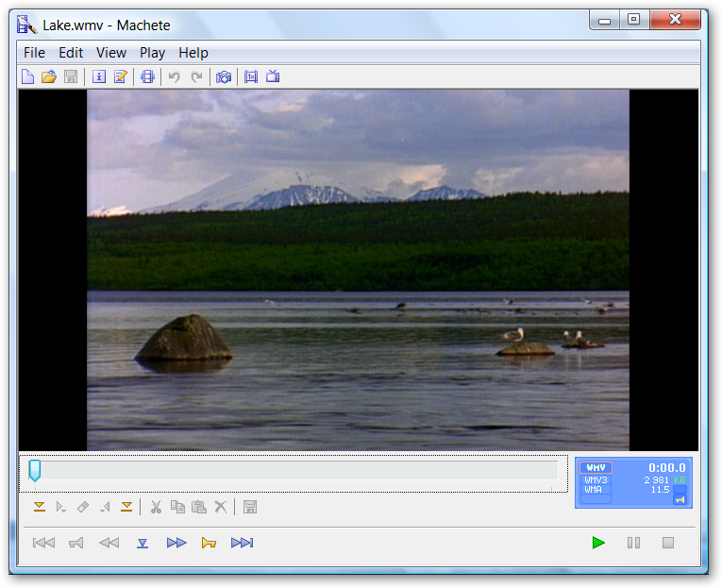Screen dimensions: 722x588
Task: Click the WMV3 video codec label
Action: tap(596, 479)
